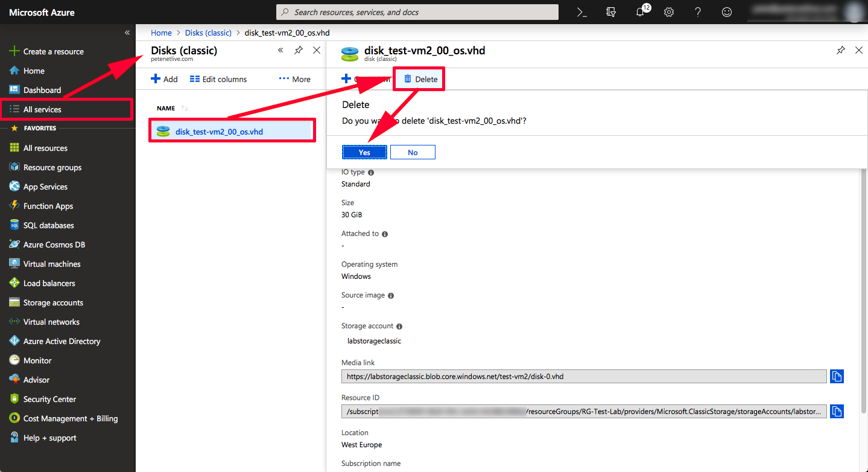
Task: Open the feedback smiley icon
Action: click(x=727, y=12)
